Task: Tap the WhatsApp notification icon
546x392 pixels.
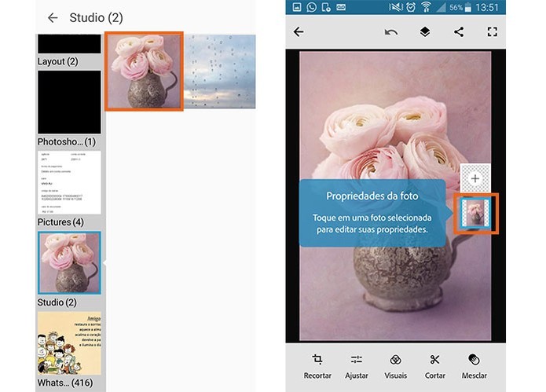Action: tap(311, 7)
